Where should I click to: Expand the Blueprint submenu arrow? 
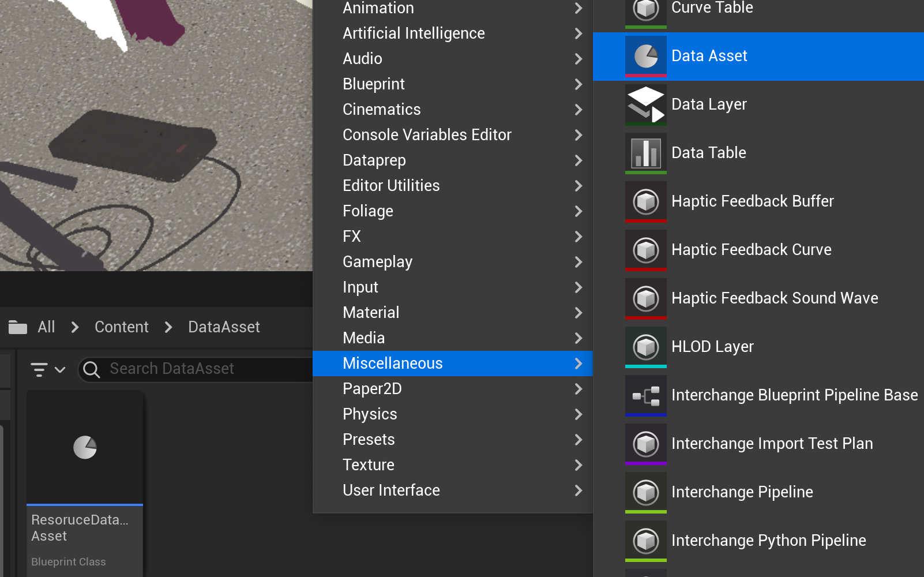pyautogui.click(x=578, y=84)
